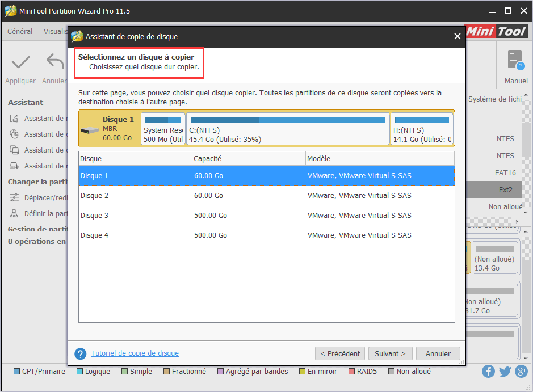Select the Disque 1 row
Viewport: 533px width, 392px height.
pos(267,176)
